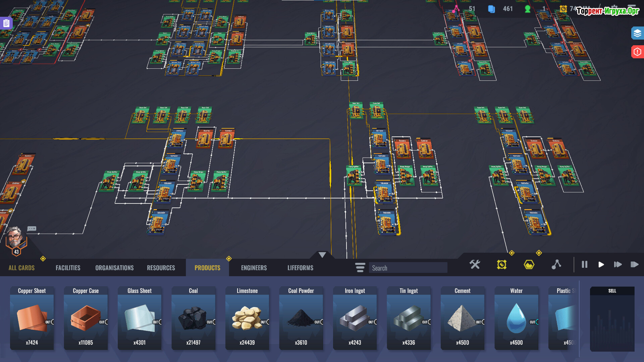
Task: Click the red alert warning icon
Action: (637, 52)
